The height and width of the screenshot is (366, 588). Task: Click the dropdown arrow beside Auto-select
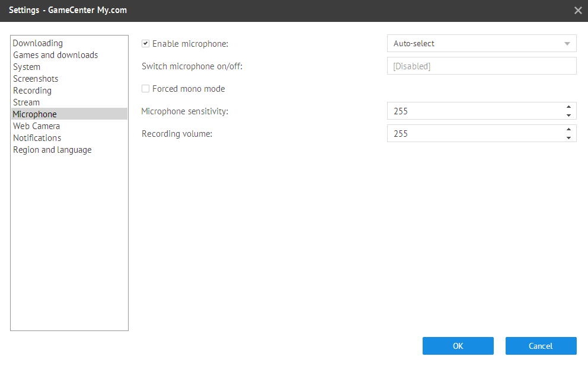[x=567, y=44]
